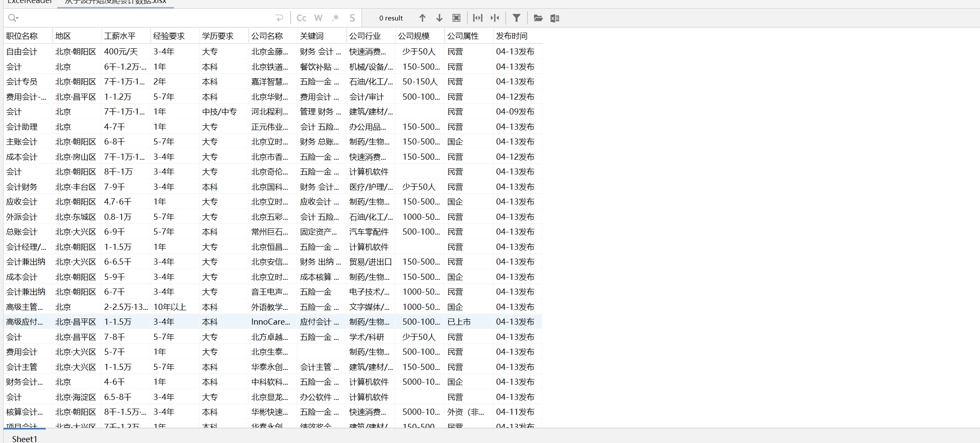Click the shrink column width icon
This screenshot has width=980, height=443.
(495, 18)
